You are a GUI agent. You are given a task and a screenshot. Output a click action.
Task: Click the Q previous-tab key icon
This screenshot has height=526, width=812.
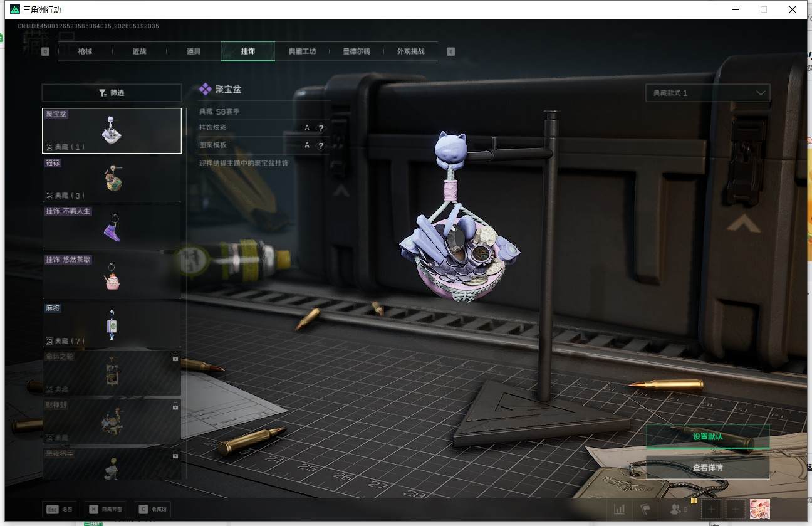pos(45,51)
